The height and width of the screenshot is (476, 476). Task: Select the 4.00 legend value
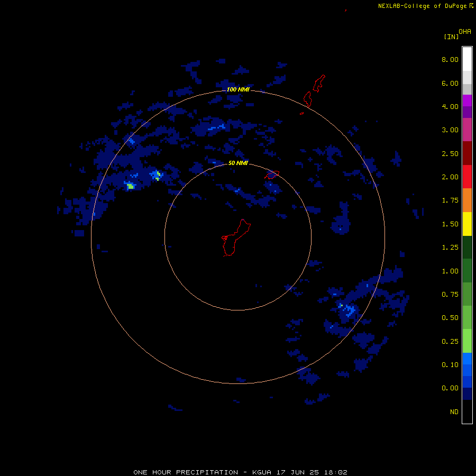[450, 106]
